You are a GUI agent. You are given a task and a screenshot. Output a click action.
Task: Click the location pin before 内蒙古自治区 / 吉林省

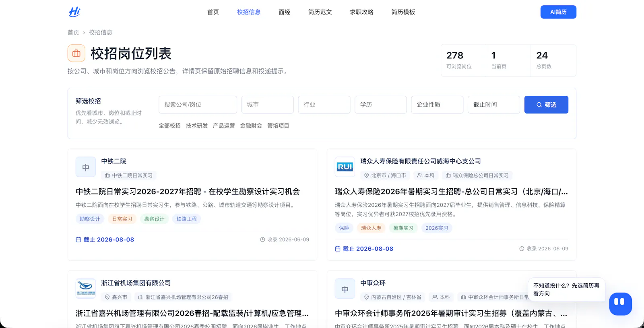(366, 297)
